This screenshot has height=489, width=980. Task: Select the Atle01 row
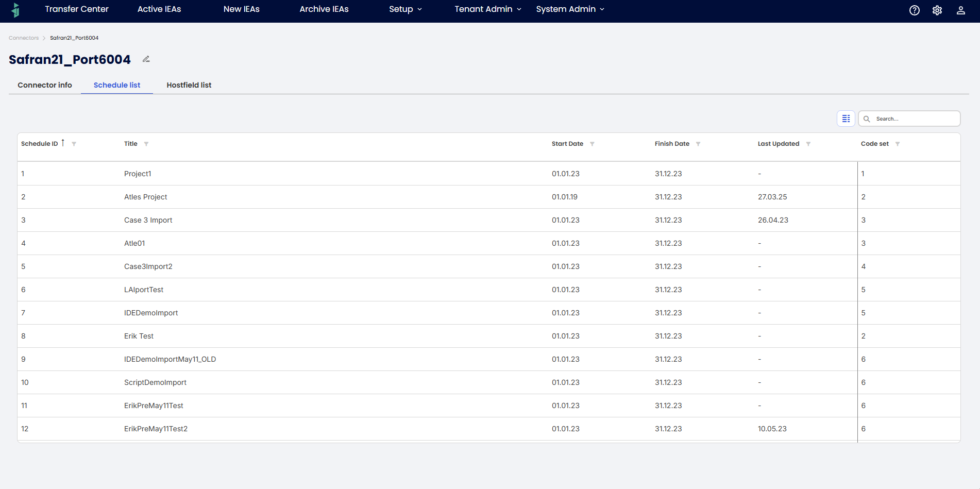[489, 243]
